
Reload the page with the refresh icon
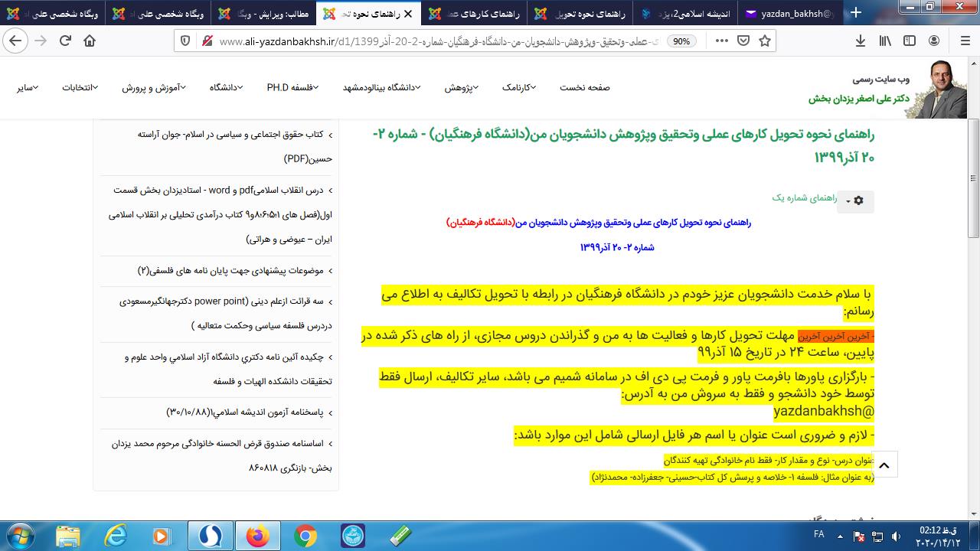66,41
